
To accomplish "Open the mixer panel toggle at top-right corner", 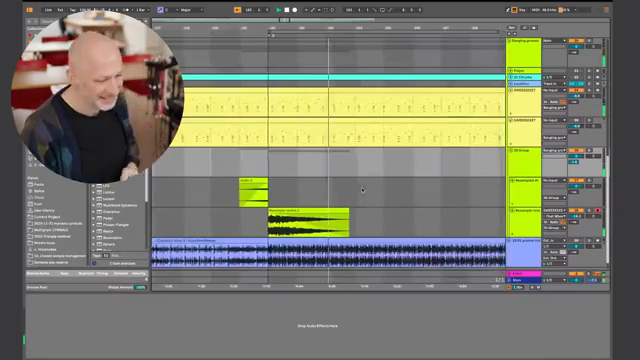I will pyautogui.click(x=606, y=10).
